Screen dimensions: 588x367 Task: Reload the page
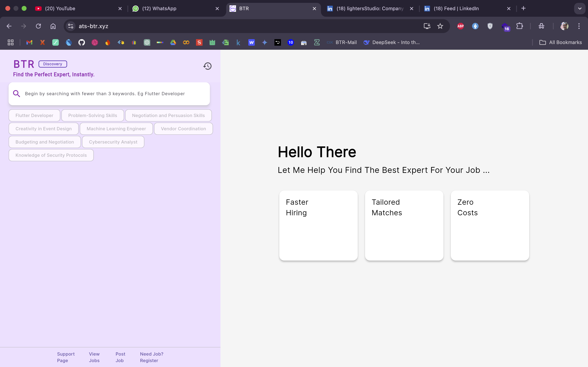point(38,26)
